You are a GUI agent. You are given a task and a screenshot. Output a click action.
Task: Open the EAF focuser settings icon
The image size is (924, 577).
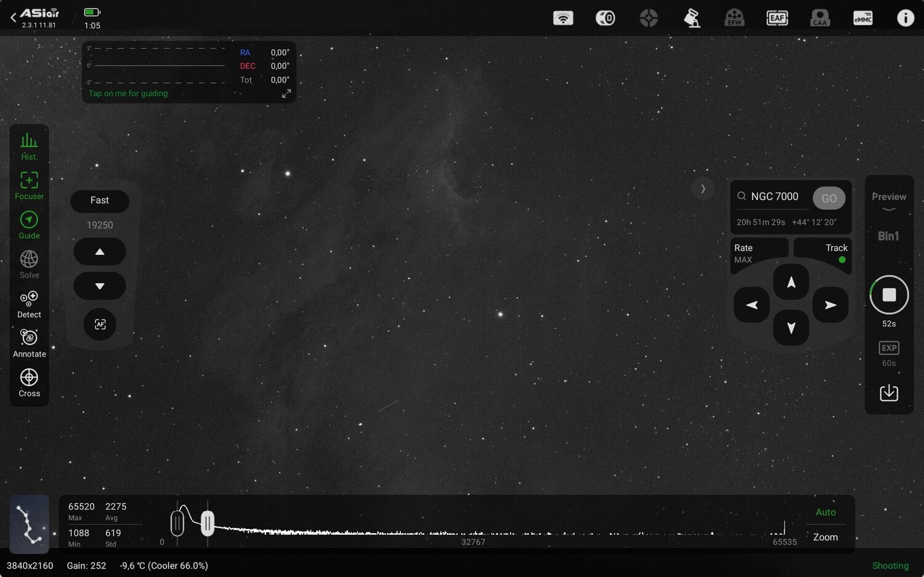click(777, 18)
